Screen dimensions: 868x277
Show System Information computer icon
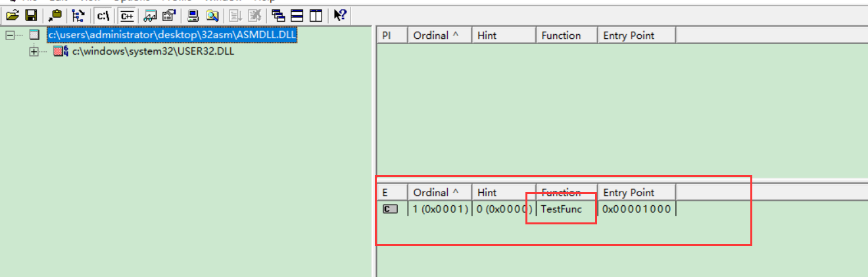pyautogui.click(x=193, y=14)
